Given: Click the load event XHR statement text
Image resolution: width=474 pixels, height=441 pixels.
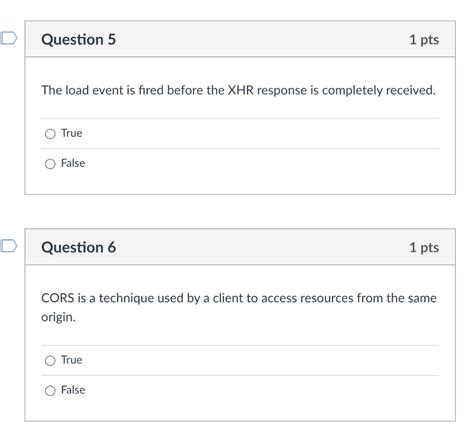Looking at the screenshot, I should 238,90.
